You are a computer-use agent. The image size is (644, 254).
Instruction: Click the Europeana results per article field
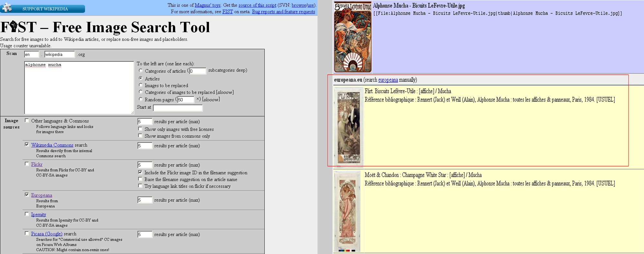click(x=145, y=200)
